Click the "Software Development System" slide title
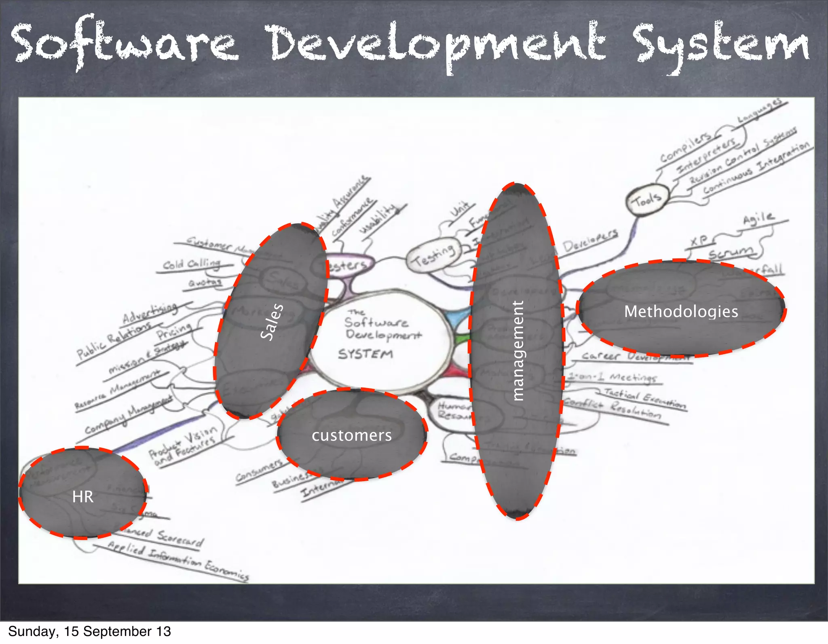 410,44
